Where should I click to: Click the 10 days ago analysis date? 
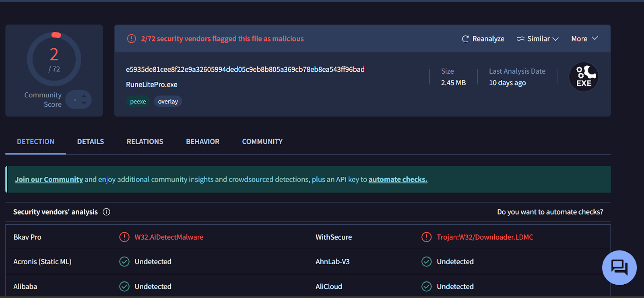[508, 83]
